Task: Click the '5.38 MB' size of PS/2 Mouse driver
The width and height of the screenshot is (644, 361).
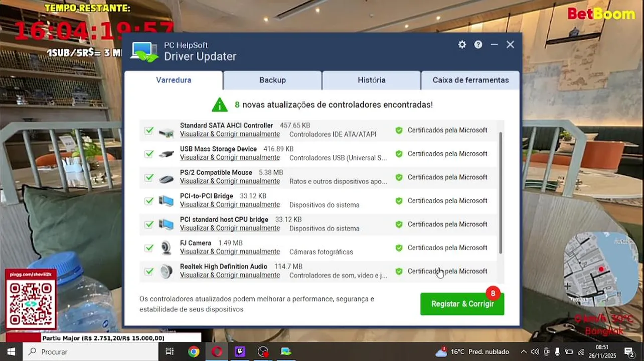Action: click(271, 172)
